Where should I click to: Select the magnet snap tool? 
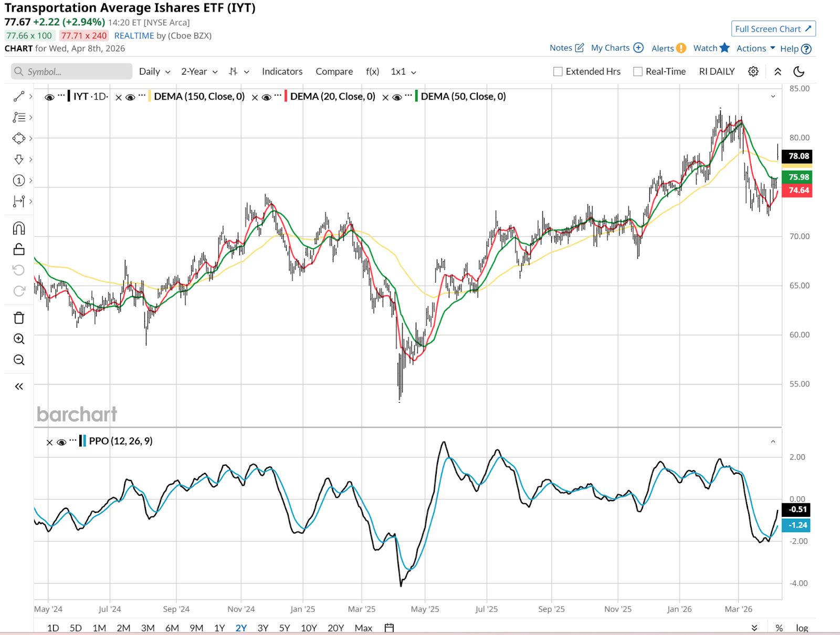(19, 228)
